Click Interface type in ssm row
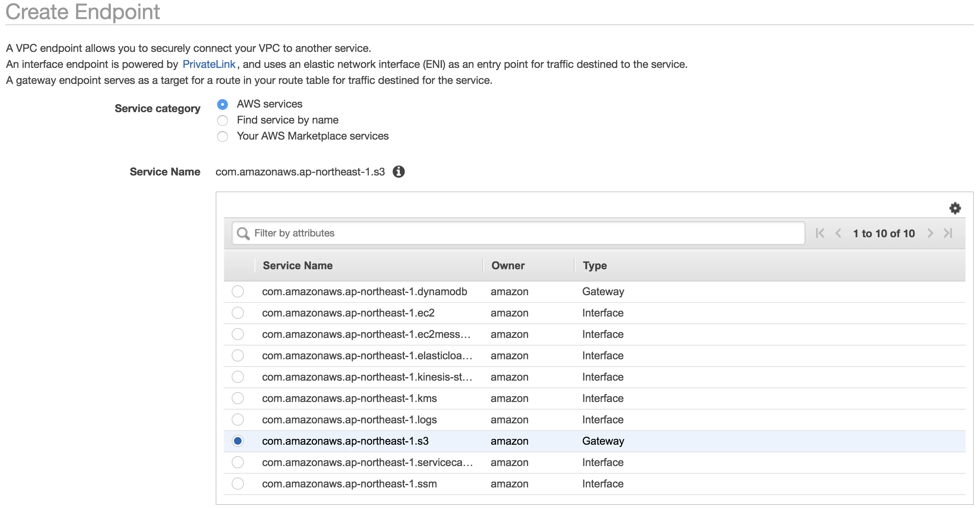The height and width of the screenshot is (508, 980). [x=603, y=484]
